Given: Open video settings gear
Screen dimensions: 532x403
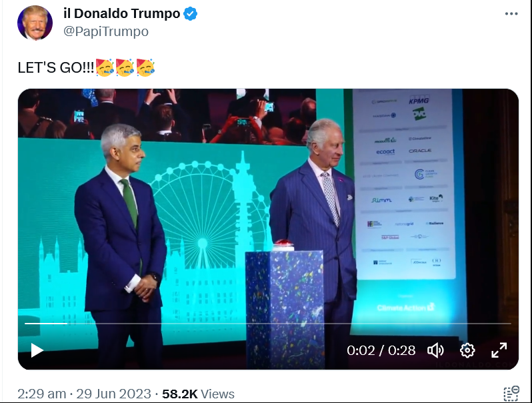Looking at the screenshot, I should point(467,350).
